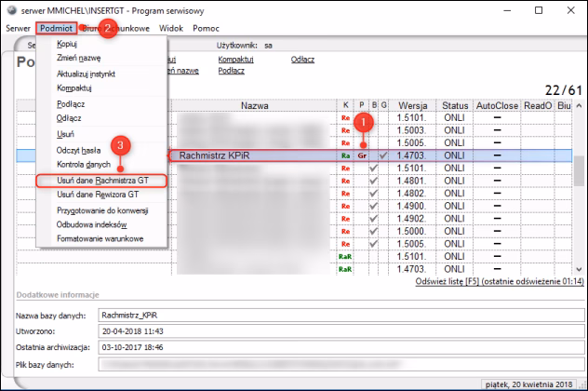
Task: Click the Nazwa bazy danych field
Action: (335, 316)
